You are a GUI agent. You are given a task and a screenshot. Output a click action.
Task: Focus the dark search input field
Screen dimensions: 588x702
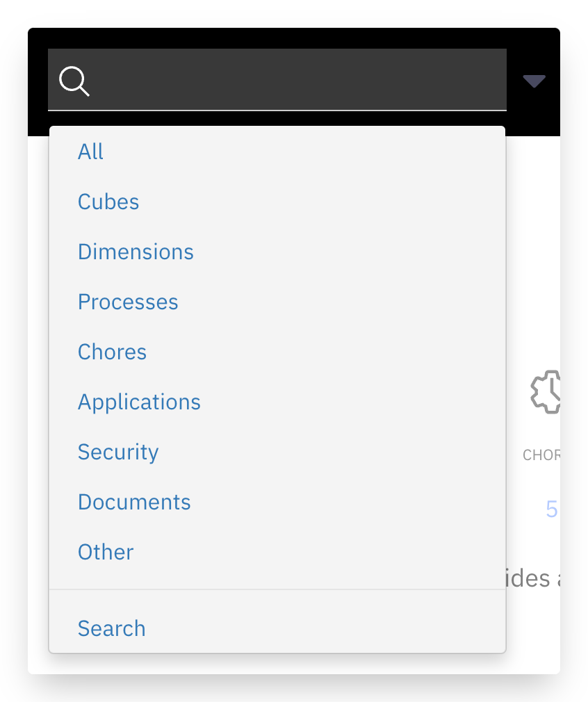(277, 80)
